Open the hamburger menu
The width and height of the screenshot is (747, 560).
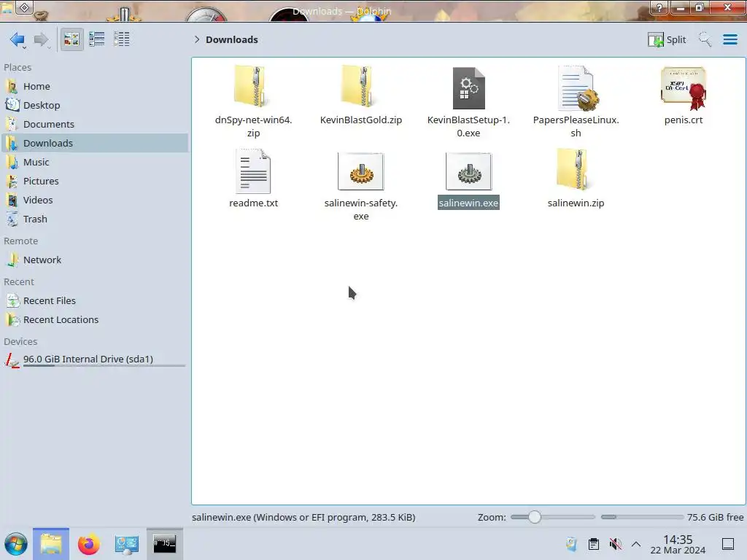(x=729, y=39)
